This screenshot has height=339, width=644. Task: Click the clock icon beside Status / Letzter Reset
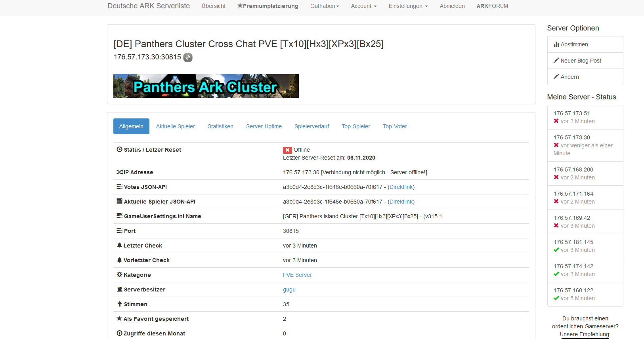click(119, 150)
